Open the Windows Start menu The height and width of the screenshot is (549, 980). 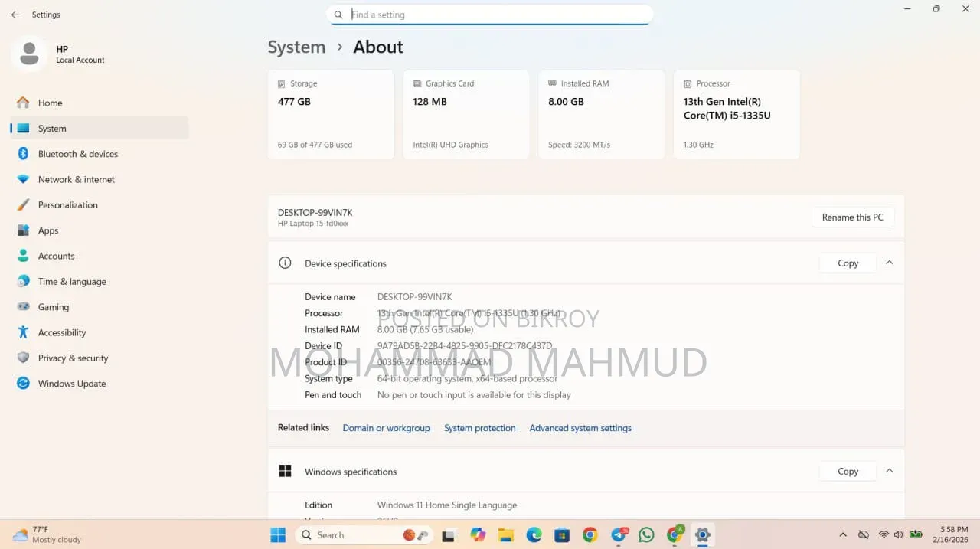point(278,534)
